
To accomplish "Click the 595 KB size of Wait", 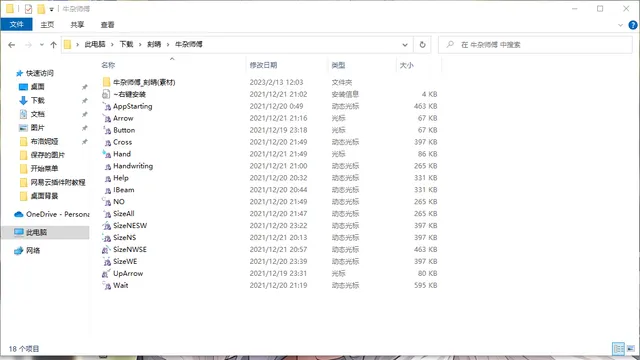I will (426, 286).
